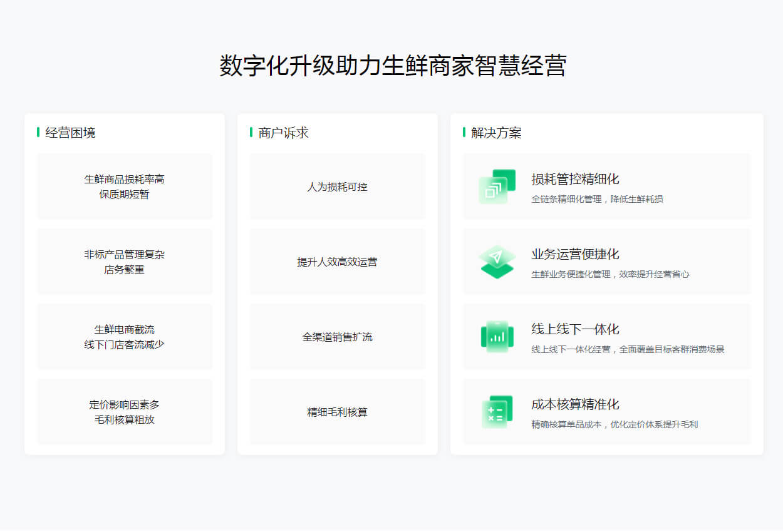This screenshot has width=783, height=532.
Task: Click description 线上线下一体化经营，全面覆盖目标客群消费场景
Action: (628, 349)
